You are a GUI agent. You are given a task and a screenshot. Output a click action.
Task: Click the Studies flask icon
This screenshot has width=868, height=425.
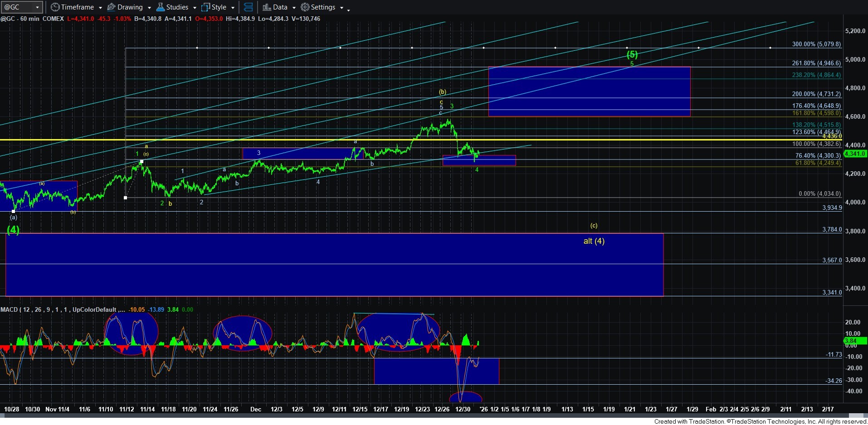coord(160,7)
